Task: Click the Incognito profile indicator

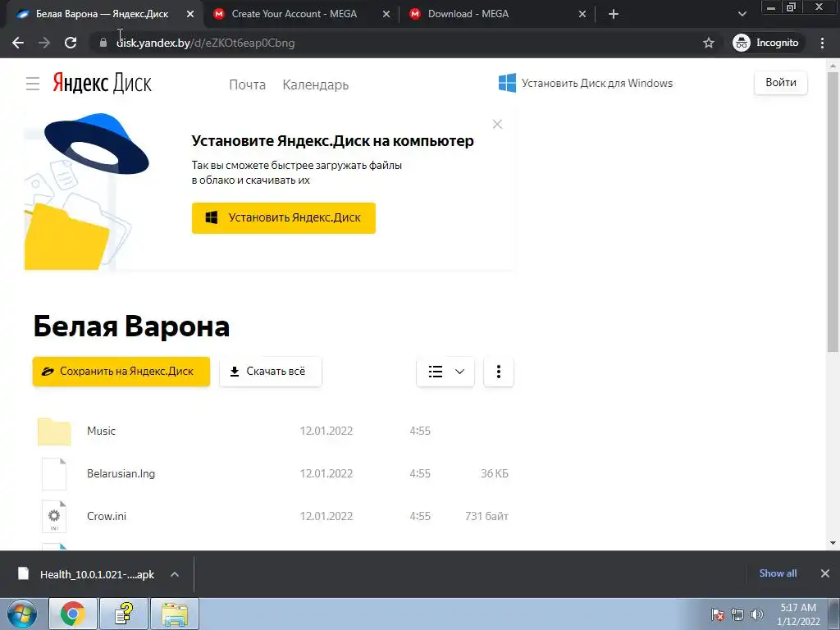Action: pos(766,43)
